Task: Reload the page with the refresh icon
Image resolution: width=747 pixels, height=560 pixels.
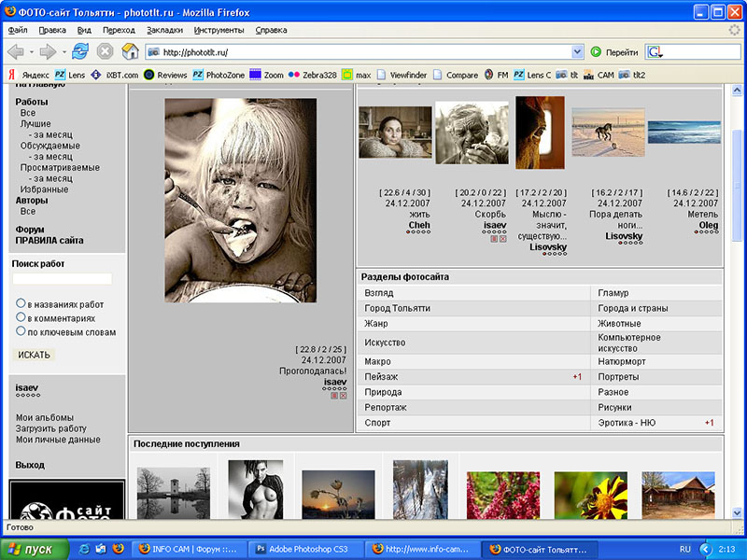Action: coord(80,51)
